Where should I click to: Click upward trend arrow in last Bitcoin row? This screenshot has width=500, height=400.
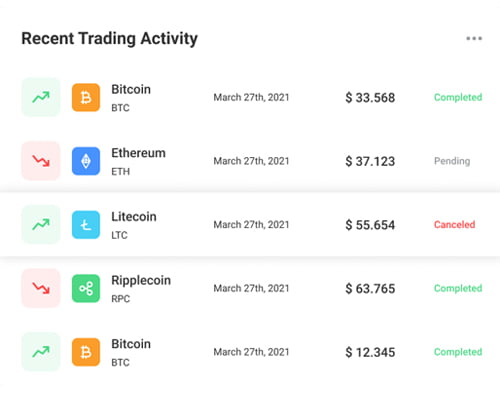(41, 352)
